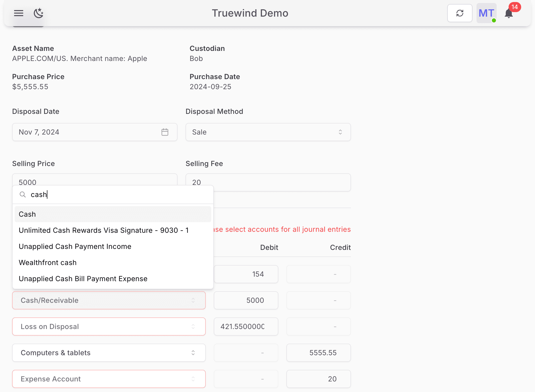Open the Computers & tablets account dropdown
This screenshot has height=392, width=535.
pyautogui.click(x=109, y=353)
